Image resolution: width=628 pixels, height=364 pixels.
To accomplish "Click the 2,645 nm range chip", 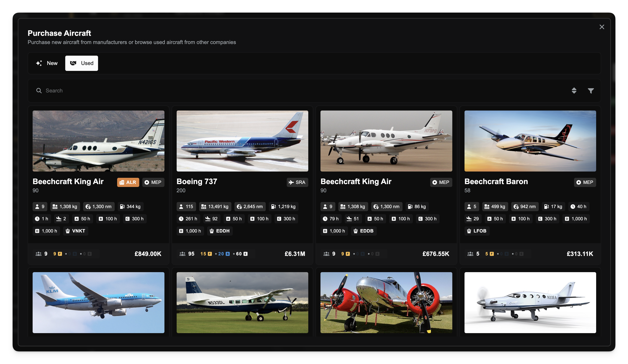I will 250,206.
